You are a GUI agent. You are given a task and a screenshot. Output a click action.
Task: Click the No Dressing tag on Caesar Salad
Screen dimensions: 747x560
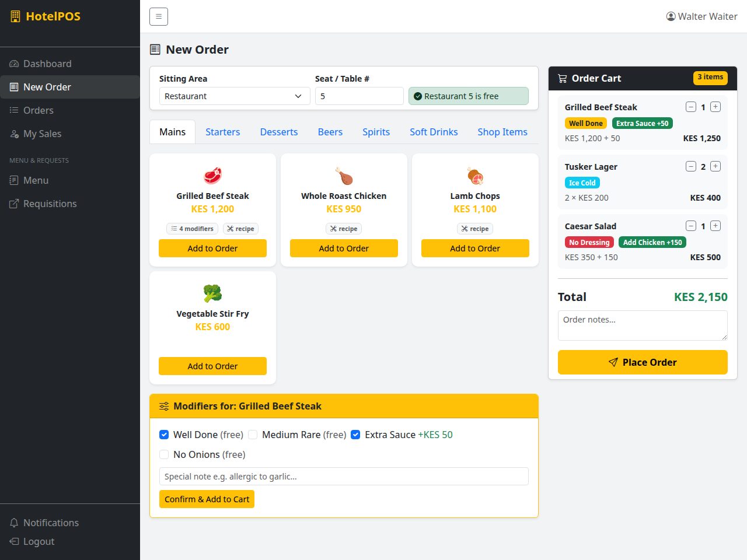tap(589, 242)
